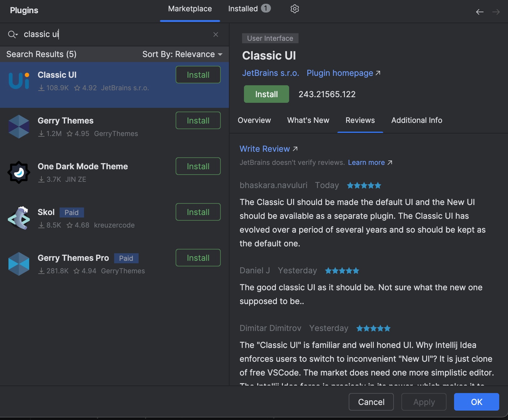Open the Overview tab

254,120
